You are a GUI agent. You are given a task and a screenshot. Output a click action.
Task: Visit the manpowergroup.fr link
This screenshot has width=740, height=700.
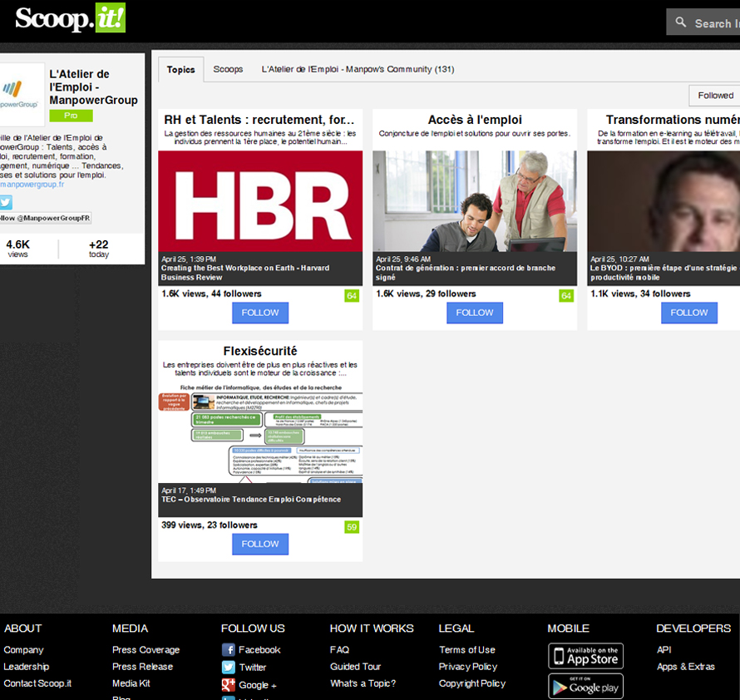(x=32, y=185)
